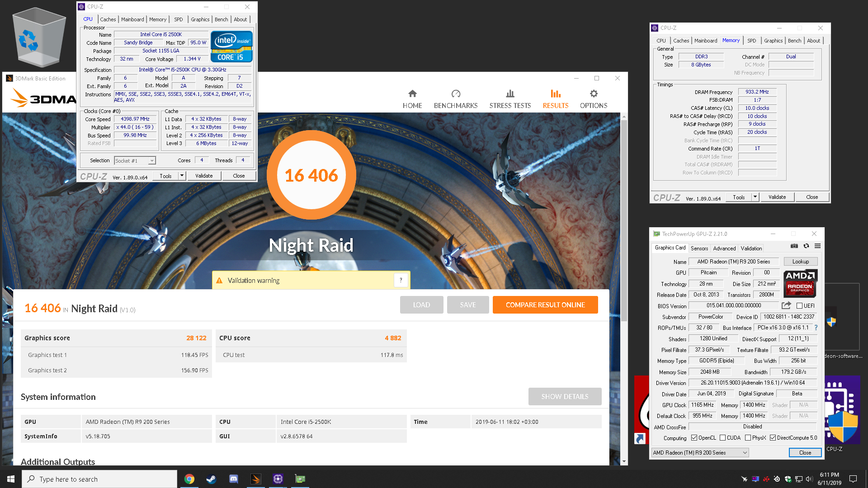Click the volume speaker tray icon
868x488 pixels.
tap(809, 479)
